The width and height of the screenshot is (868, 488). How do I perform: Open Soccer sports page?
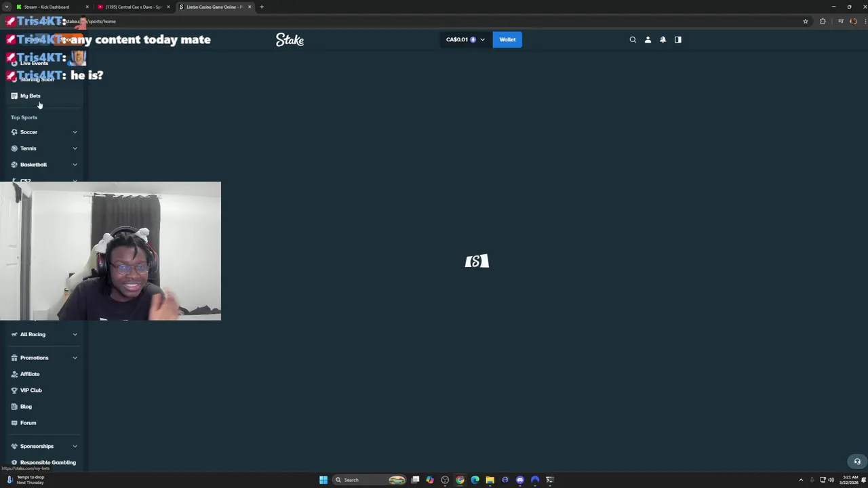[28, 132]
